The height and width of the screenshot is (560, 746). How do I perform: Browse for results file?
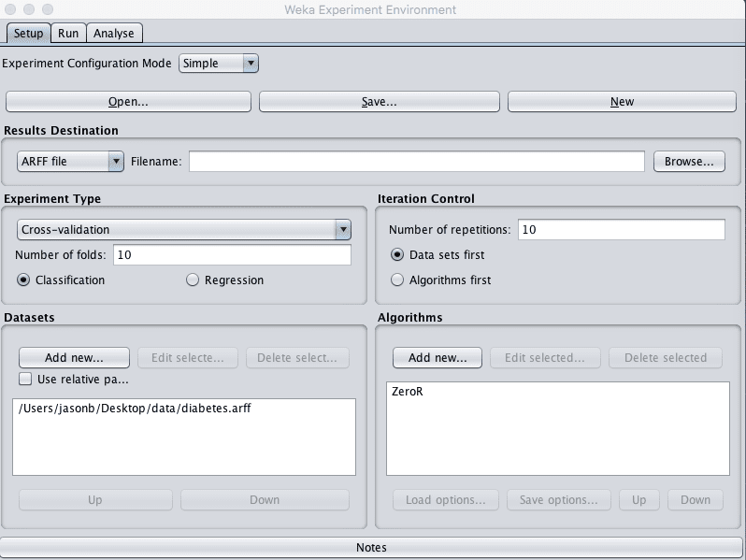coord(689,162)
